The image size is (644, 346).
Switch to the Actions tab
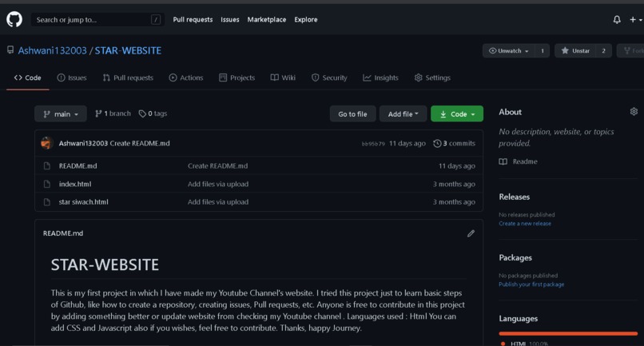[186, 78]
